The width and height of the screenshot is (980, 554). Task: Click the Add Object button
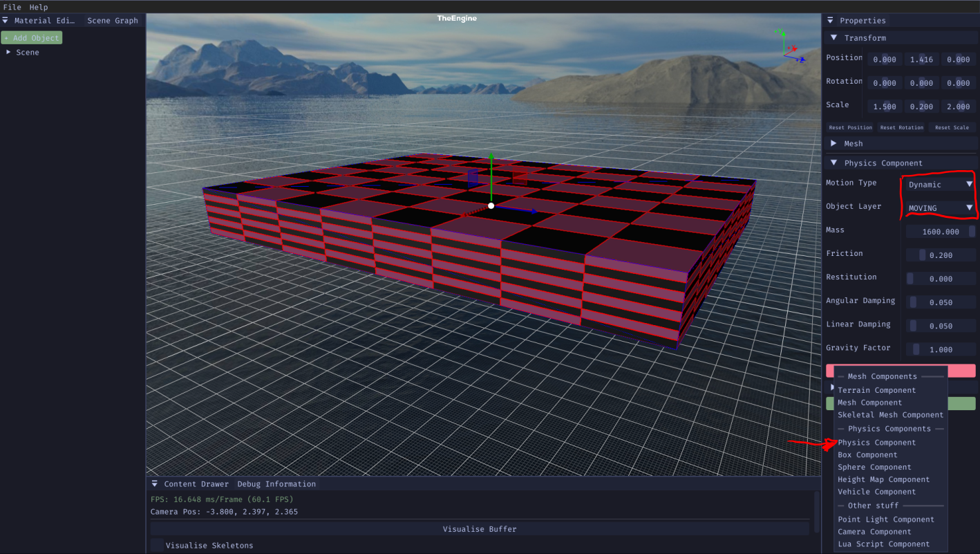[x=32, y=38]
